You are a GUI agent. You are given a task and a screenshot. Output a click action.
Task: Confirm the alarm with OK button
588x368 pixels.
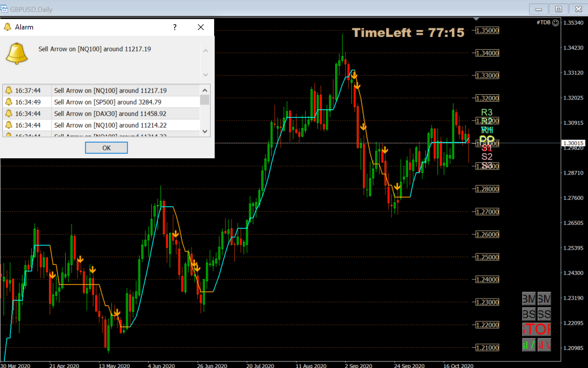pyautogui.click(x=107, y=148)
